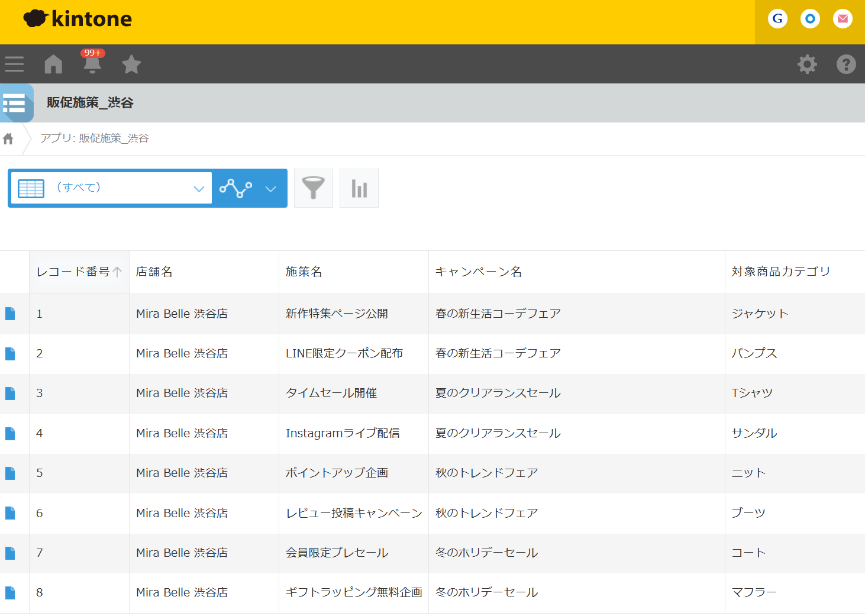
Task: Click the pink mail icon in header
Action: tap(843, 19)
